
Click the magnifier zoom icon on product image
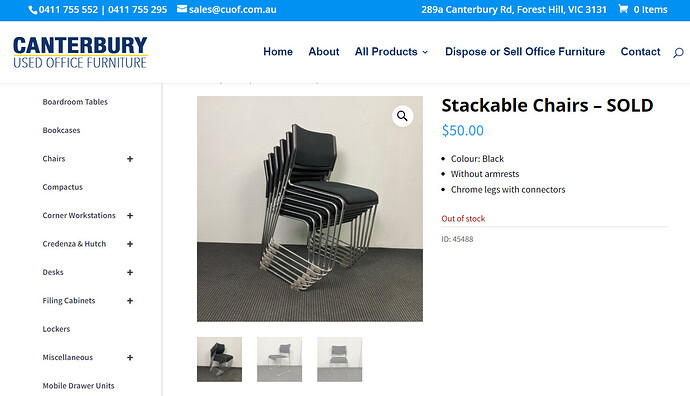click(x=402, y=116)
